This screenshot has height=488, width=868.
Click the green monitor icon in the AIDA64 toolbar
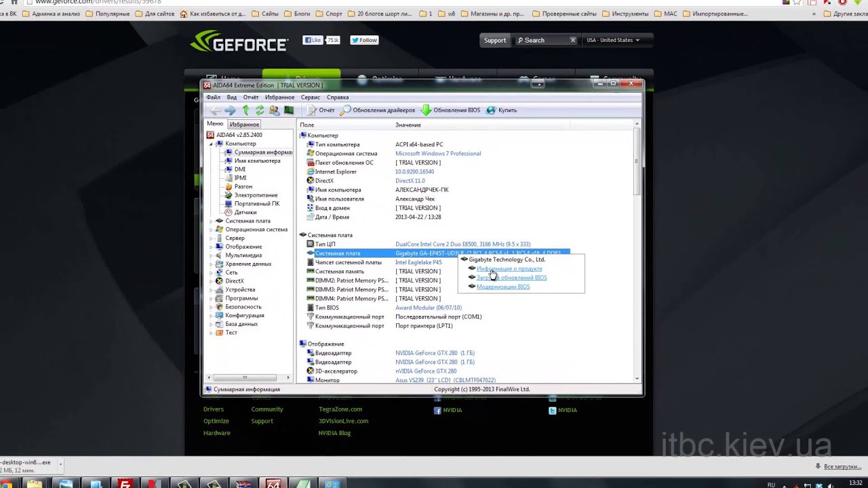pyautogui.click(x=289, y=110)
